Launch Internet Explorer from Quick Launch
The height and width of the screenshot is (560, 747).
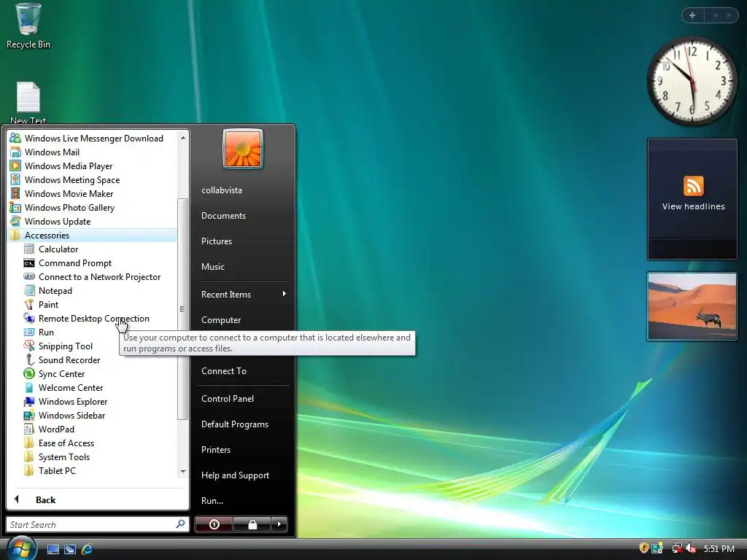click(87, 549)
